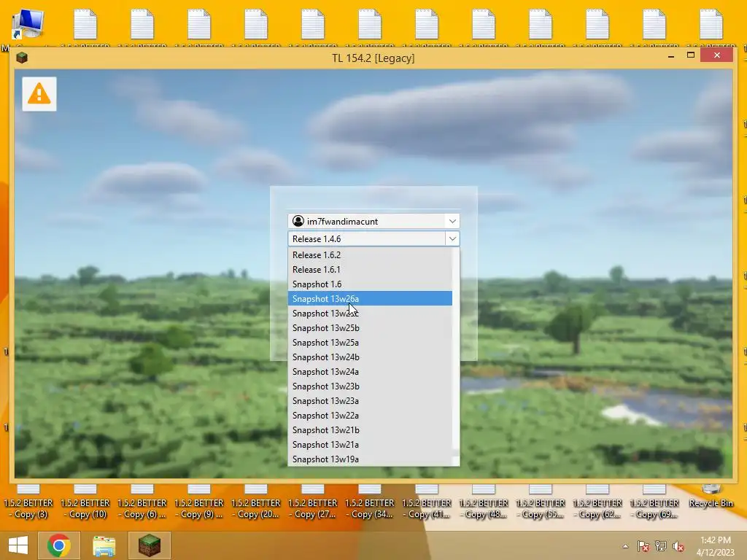Viewport: 747px width, 560px height.
Task: Choose Snapshot 1.6 in the list
Action: [x=370, y=284]
